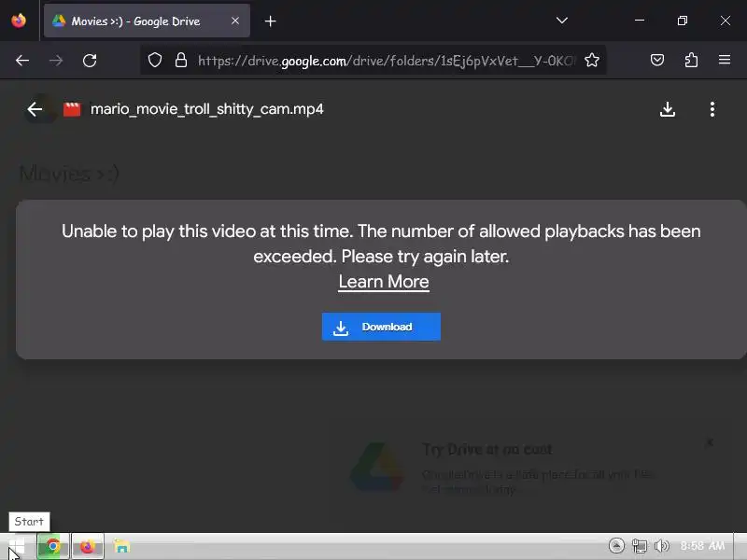Open the volume speaker tray icon
This screenshot has height=560, width=747.
click(662, 546)
